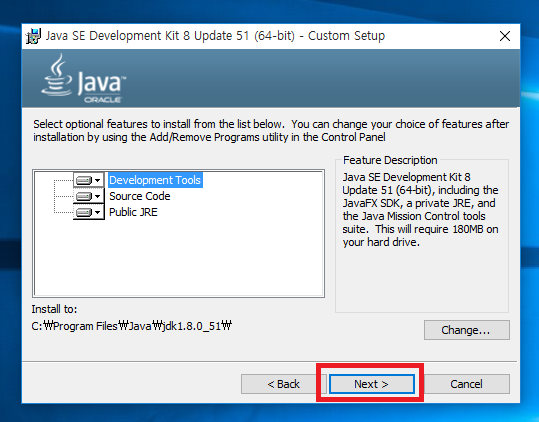Click the Next > button
The height and width of the screenshot is (422, 539).
click(x=372, y=384)
